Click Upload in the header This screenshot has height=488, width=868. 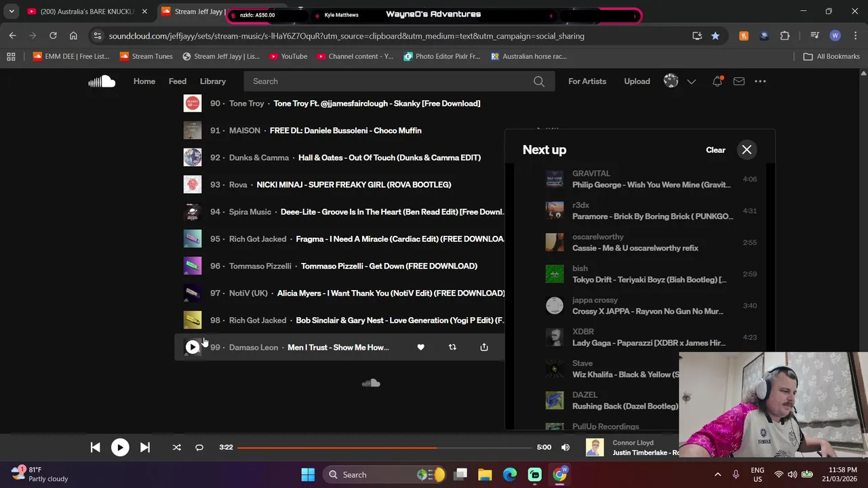pos(637,81)
